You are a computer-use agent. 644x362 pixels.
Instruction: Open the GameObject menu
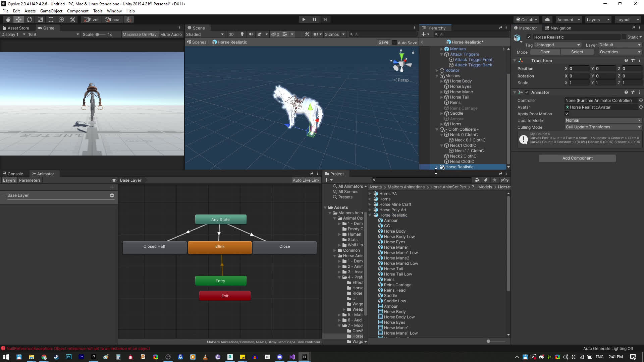[51, 11]
